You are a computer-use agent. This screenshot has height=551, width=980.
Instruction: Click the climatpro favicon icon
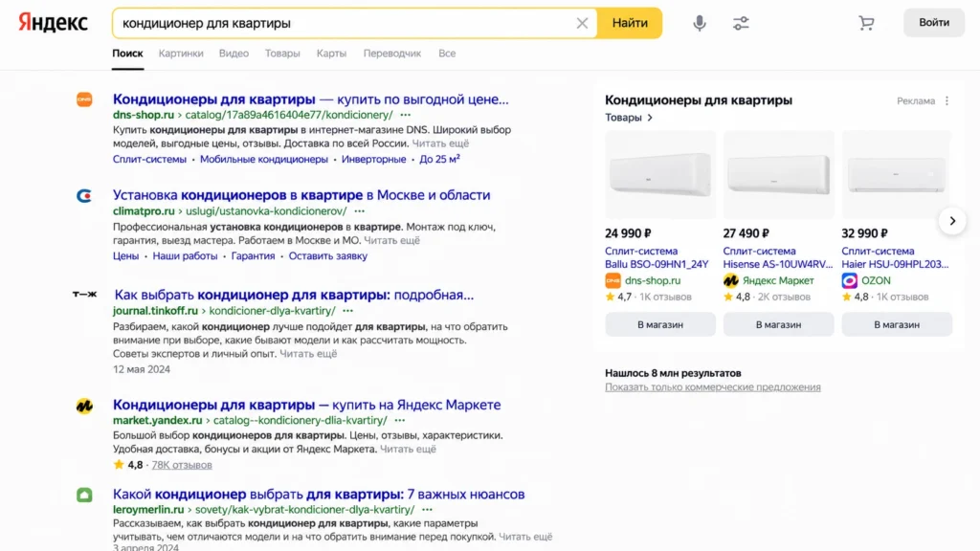coord(84,195)
